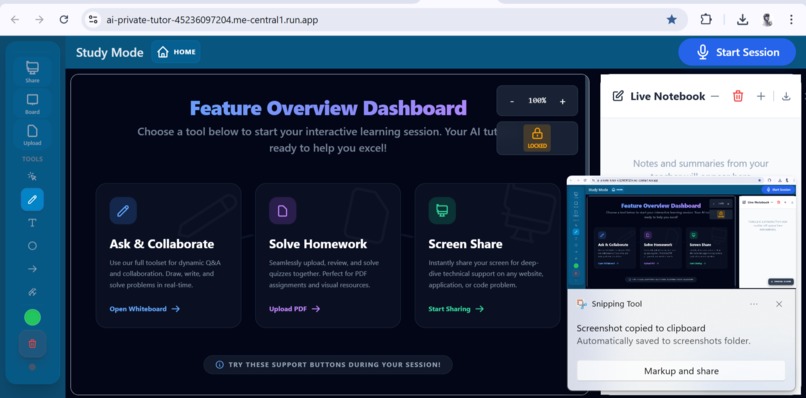Select the circle shape tool
Screen dimensions: 806x398
coord(32,246)
